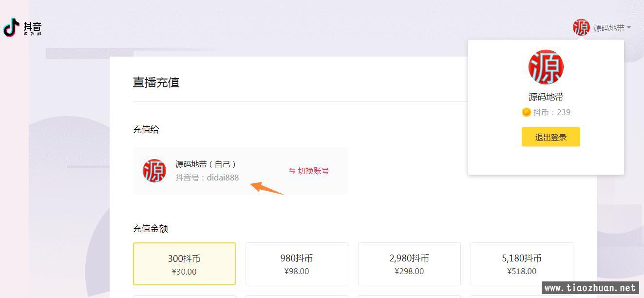The image size is (644, 298).
Task: Select the 300抖币 ¥30.00 option
Action: coord(184,264)
